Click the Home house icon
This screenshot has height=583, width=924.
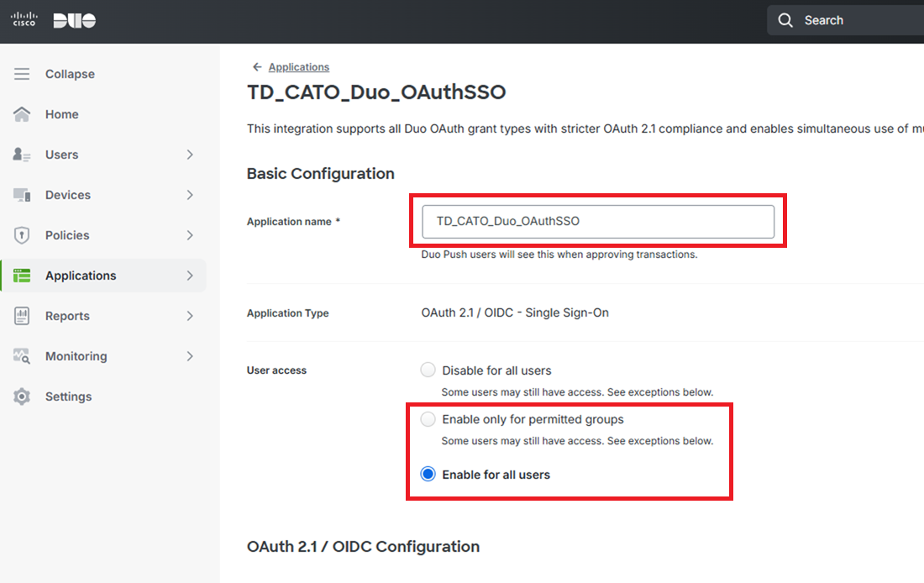[22, 113]
